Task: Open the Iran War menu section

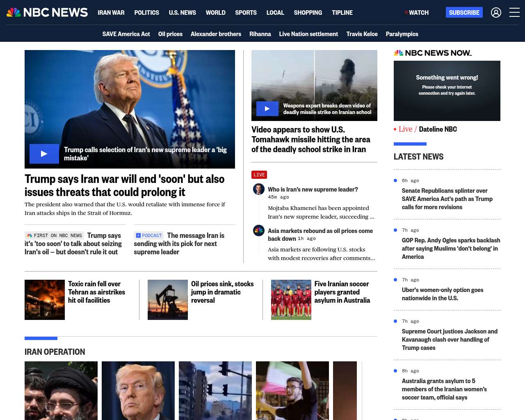Action: pyautogui.click(x=111, y=13)
